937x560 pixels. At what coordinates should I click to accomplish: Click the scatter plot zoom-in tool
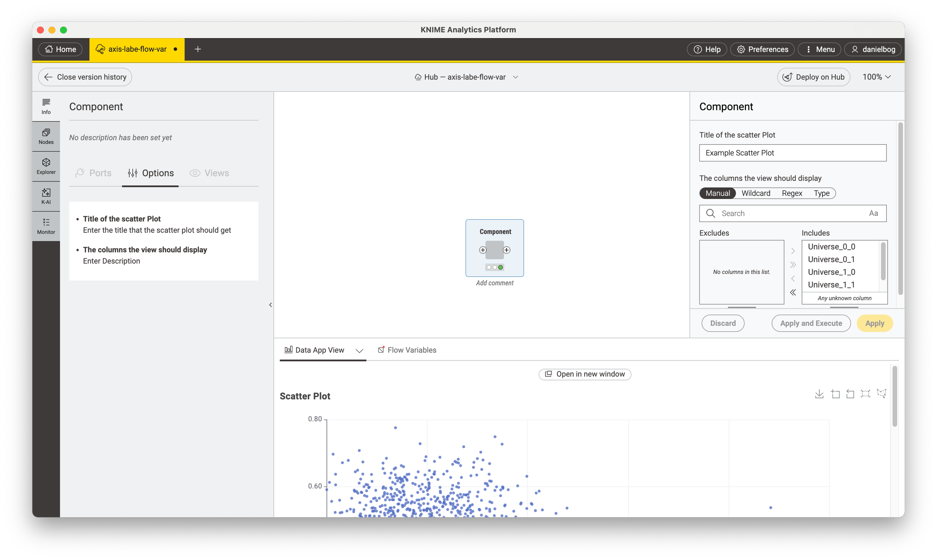835,394
